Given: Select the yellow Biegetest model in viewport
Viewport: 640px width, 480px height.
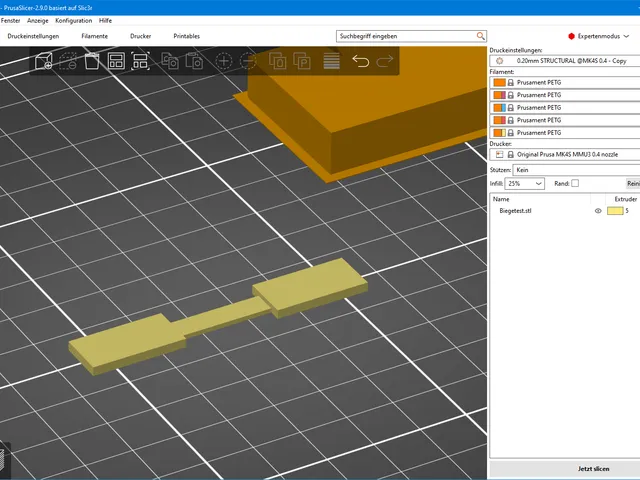Looking at the screenshot, I should pos(218,316).
